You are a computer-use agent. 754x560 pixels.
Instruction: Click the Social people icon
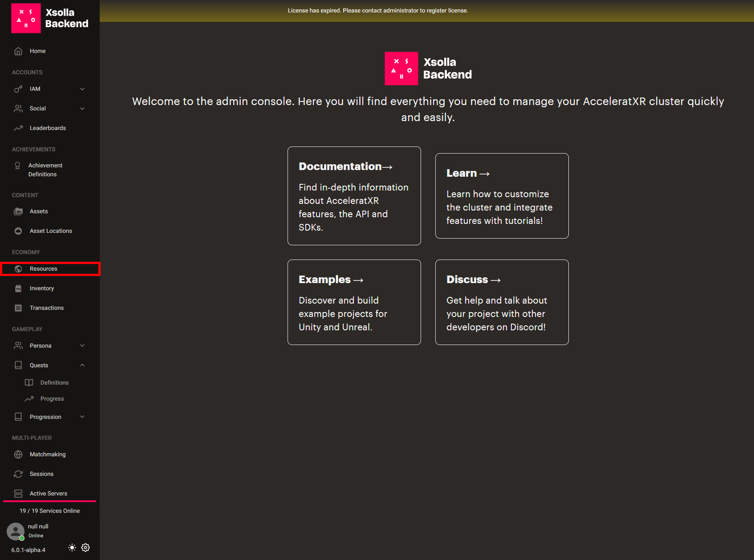coord(18,109)
